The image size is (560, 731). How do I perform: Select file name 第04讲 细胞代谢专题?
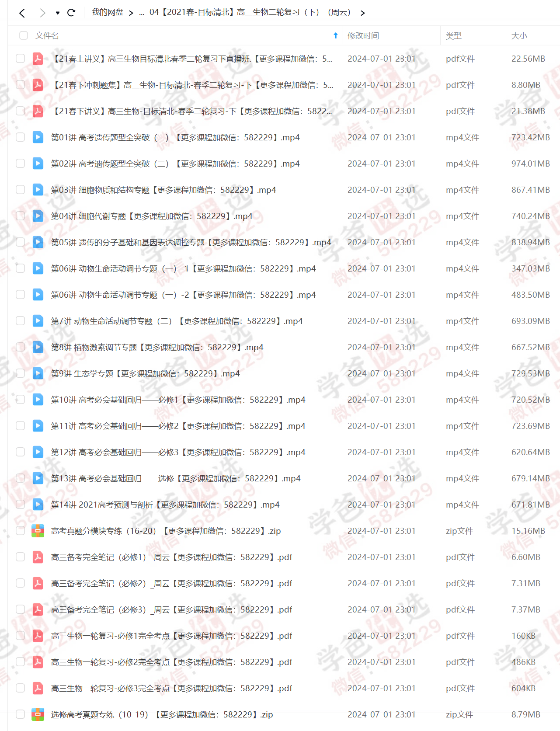[x=152, y=216]
